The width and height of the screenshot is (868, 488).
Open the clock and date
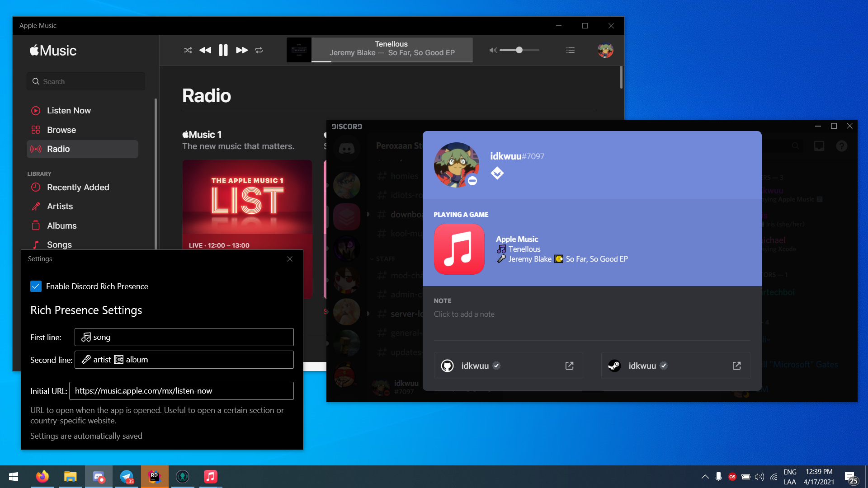coord(819,477)
